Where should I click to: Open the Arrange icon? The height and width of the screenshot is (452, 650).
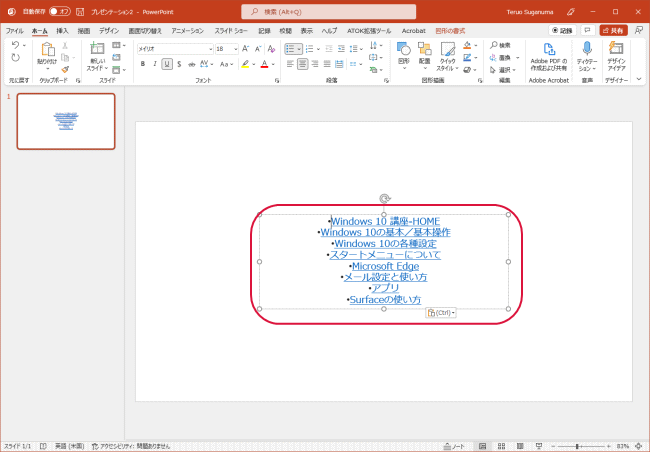[424, 49]
